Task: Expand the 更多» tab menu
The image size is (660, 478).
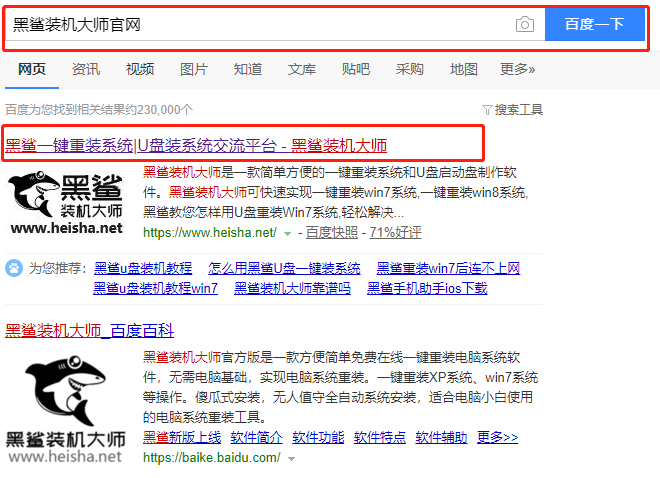Action: (517, 69)
